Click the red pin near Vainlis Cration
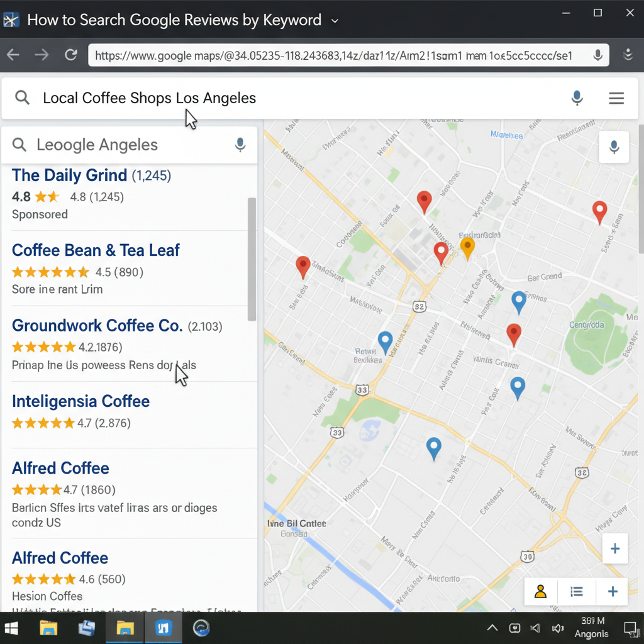This screenshot has width=644, height=644. point(514,335)
